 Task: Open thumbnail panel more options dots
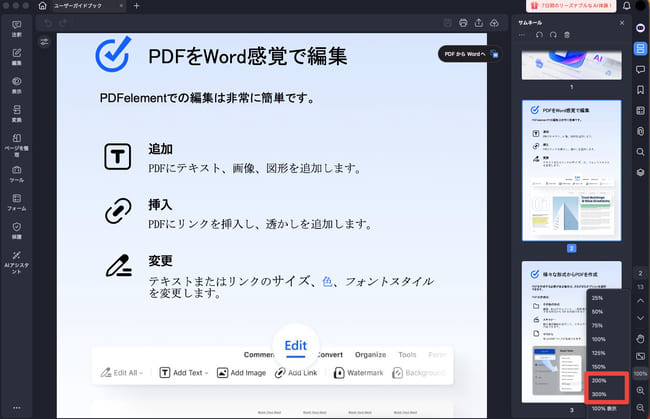pyautogui.click(x=522, y=35)
